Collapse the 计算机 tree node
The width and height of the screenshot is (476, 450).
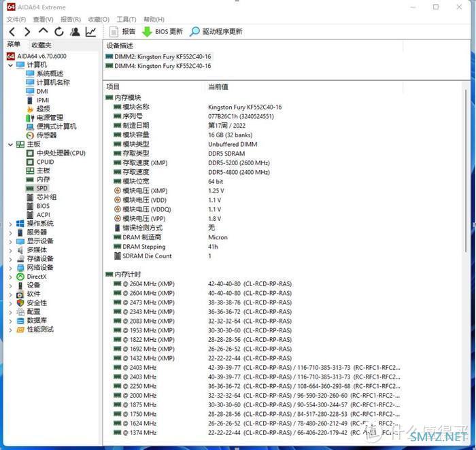point(11,65)
